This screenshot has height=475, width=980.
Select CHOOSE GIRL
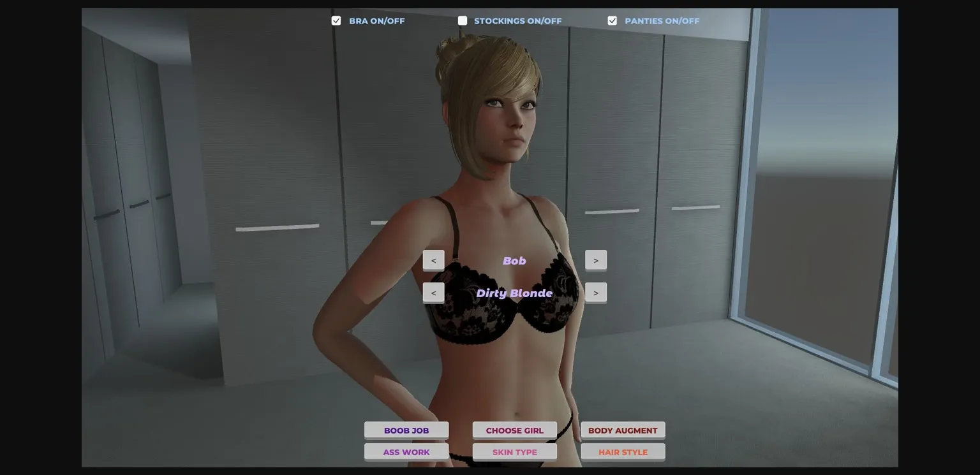[x=515, y=430]
